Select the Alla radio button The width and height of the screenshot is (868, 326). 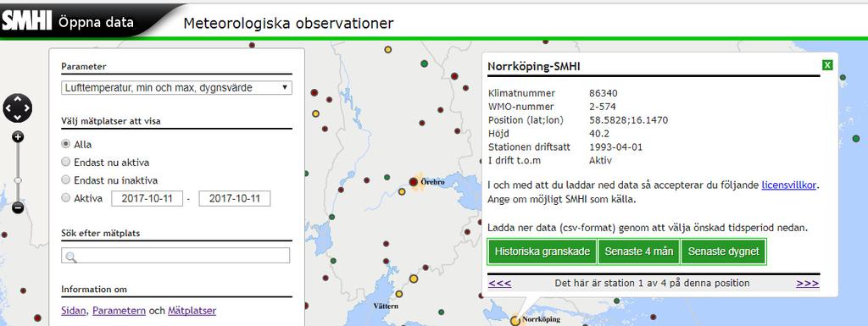[x=66, y=144]
